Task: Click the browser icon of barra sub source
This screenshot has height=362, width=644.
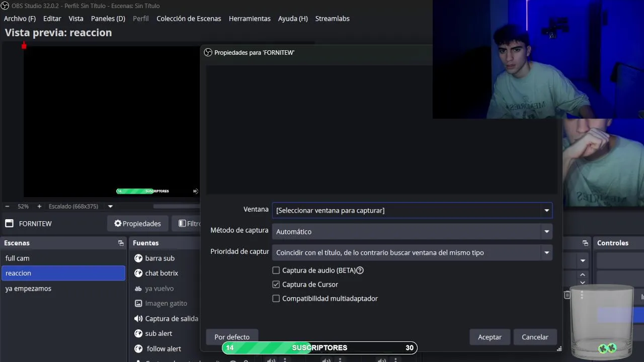Action: (x=138, y=258)
